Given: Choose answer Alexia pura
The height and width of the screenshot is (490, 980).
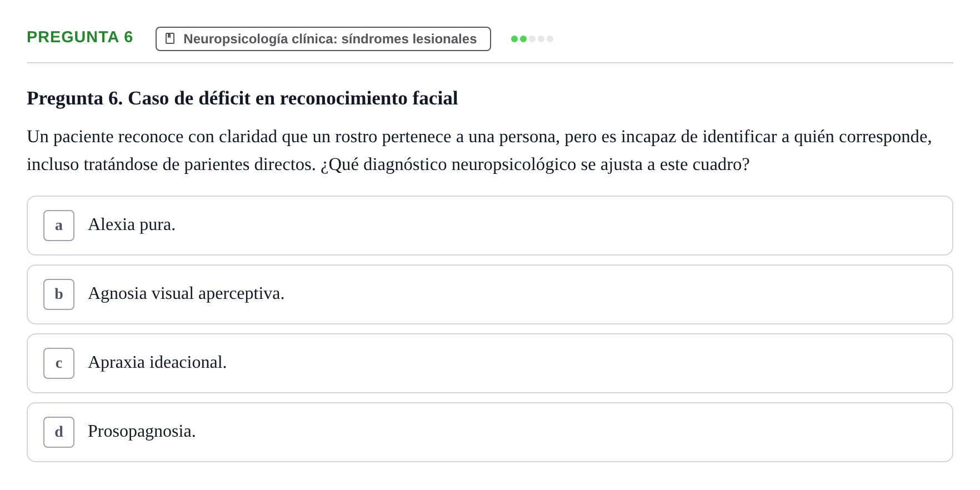Looking at the screenshot, I should (490, 226).
